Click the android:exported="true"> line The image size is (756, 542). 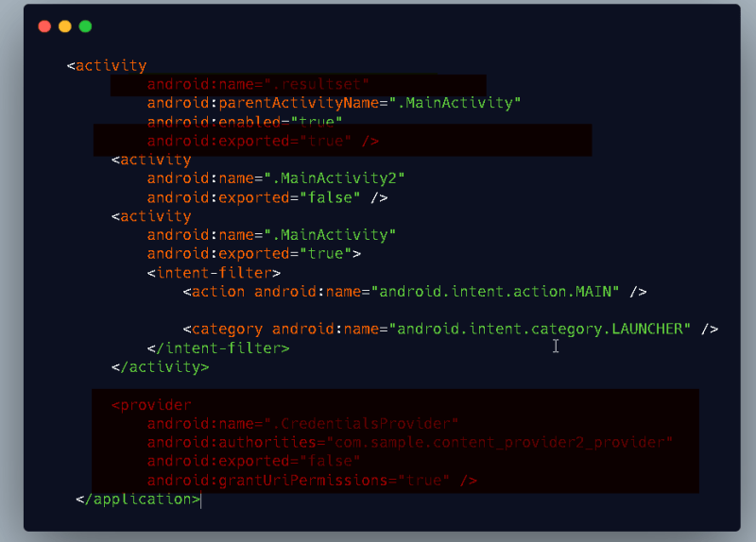pyautogui.click(x=253, y=254)
